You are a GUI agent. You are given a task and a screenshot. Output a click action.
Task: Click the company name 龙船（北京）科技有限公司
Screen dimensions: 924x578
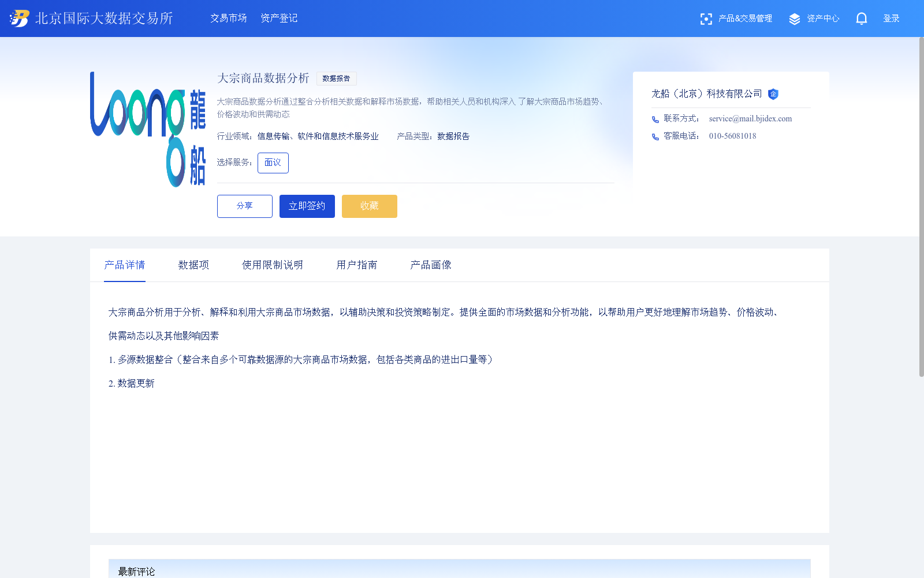pyautogui.click(x=707, y=94)
